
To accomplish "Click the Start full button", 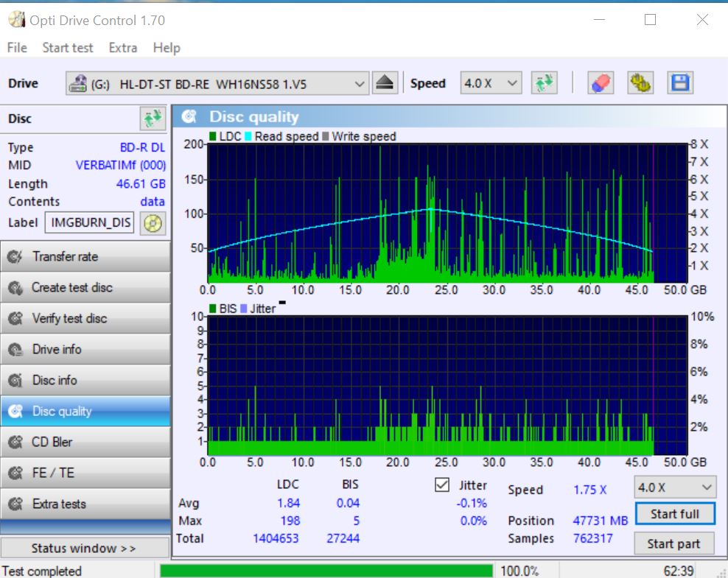I will coord(674,514).
